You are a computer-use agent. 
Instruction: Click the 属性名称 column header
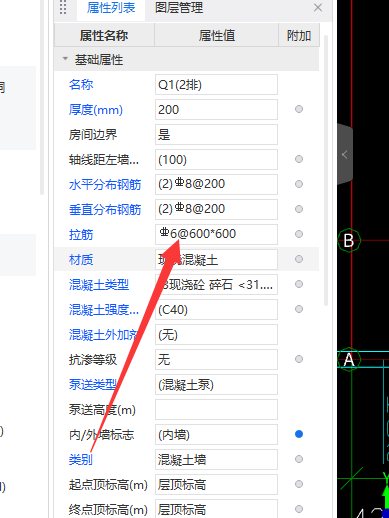104,35
